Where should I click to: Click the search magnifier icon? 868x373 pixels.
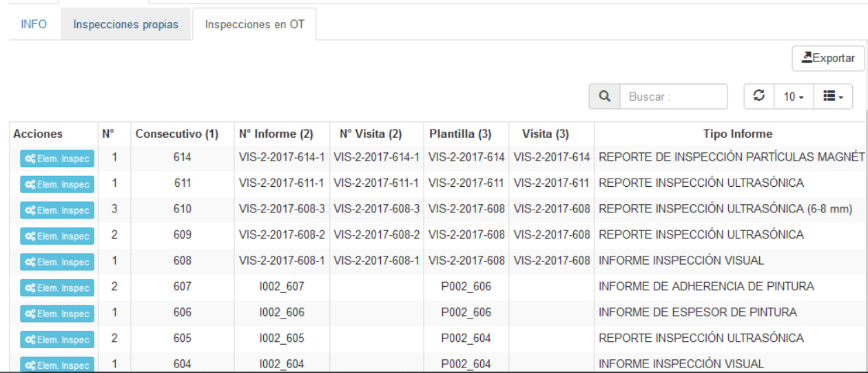tap(604, 97)
